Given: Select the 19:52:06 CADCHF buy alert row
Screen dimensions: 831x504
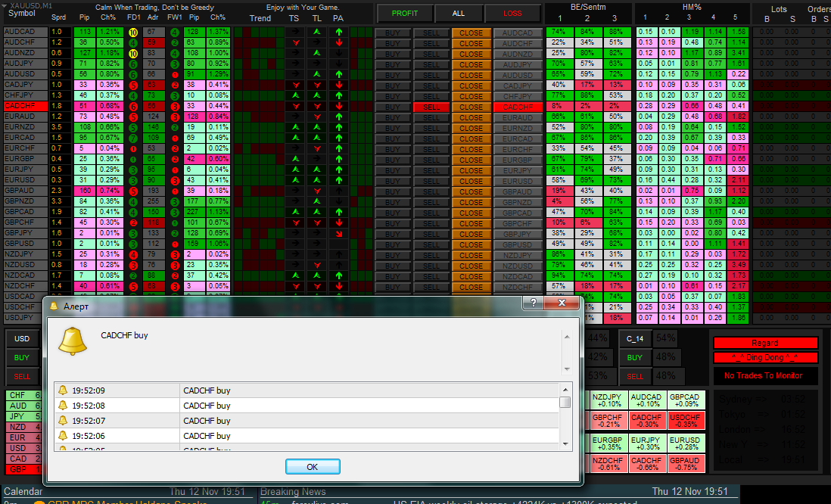Looking at the screenshot, I should pos(307,436).
